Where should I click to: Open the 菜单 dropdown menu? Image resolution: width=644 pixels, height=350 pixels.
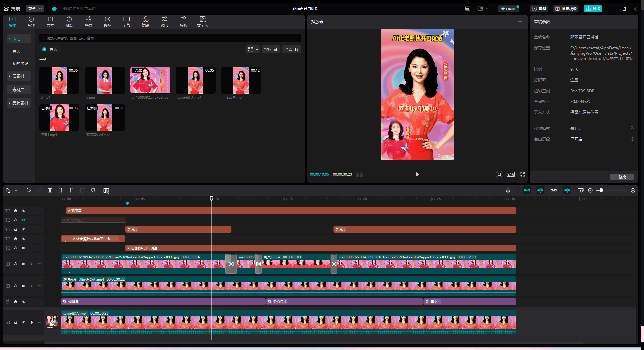click(x=35, y=9)
